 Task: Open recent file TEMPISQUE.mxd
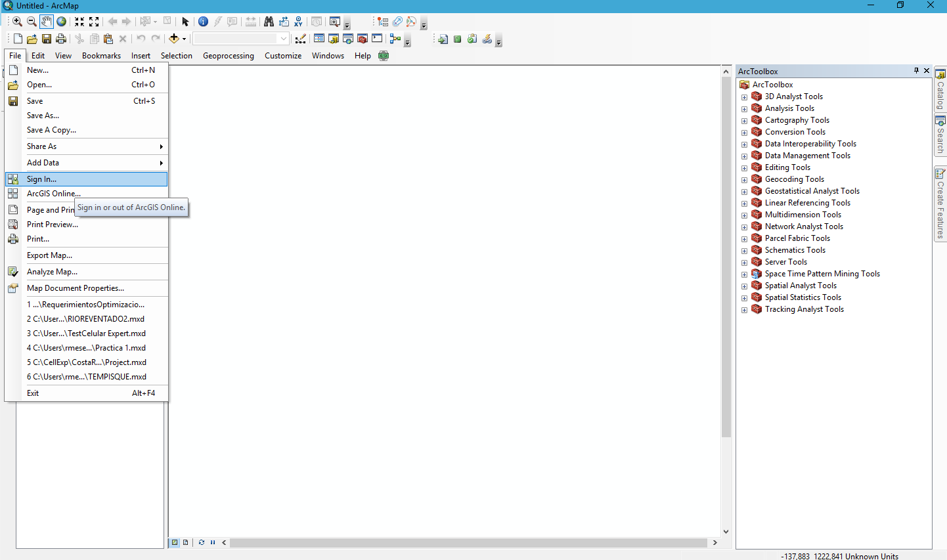pyautogui.click(x=87, y=377)
